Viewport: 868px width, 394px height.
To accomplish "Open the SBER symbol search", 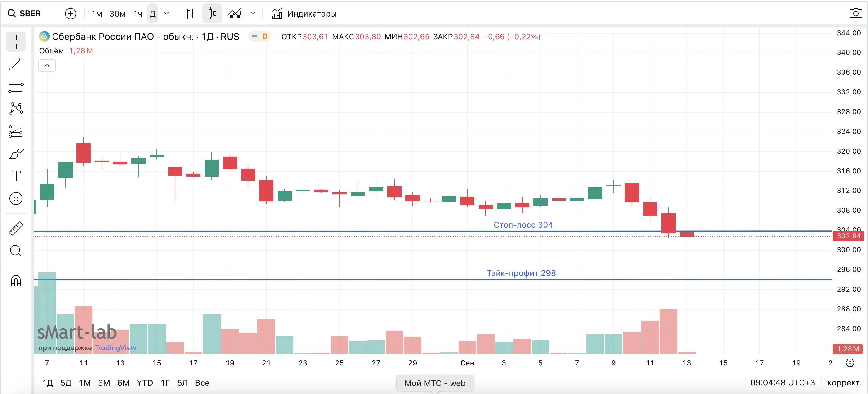I will 24,14.
